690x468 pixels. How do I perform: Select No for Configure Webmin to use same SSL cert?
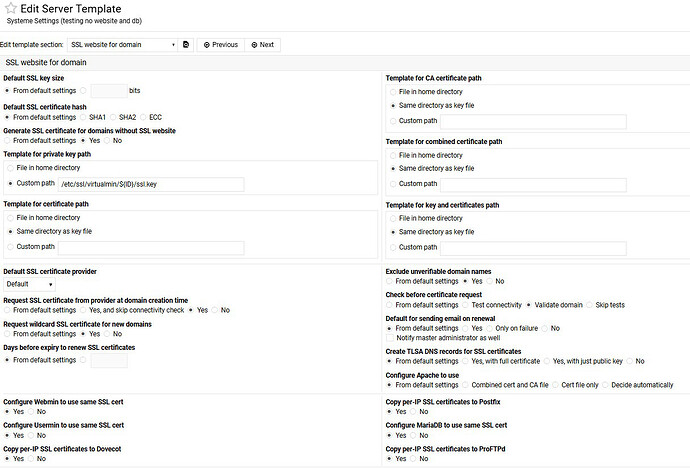[x=32, y=411]
